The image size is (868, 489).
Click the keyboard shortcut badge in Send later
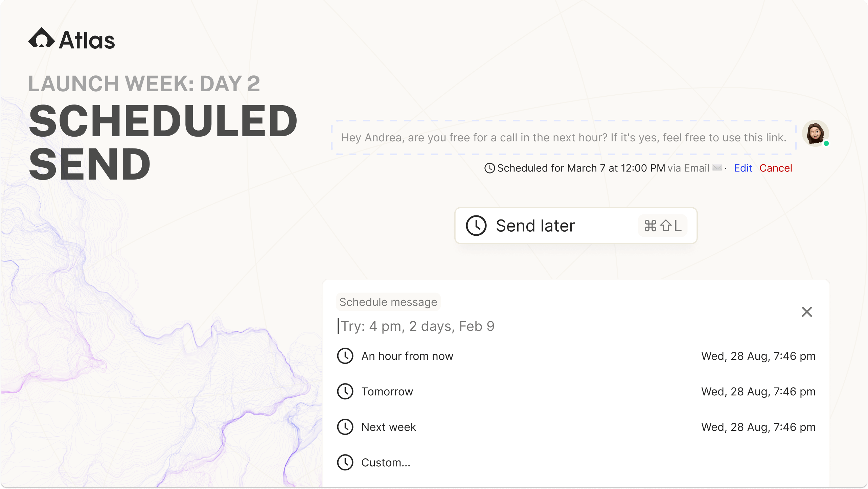coord(662,226)
